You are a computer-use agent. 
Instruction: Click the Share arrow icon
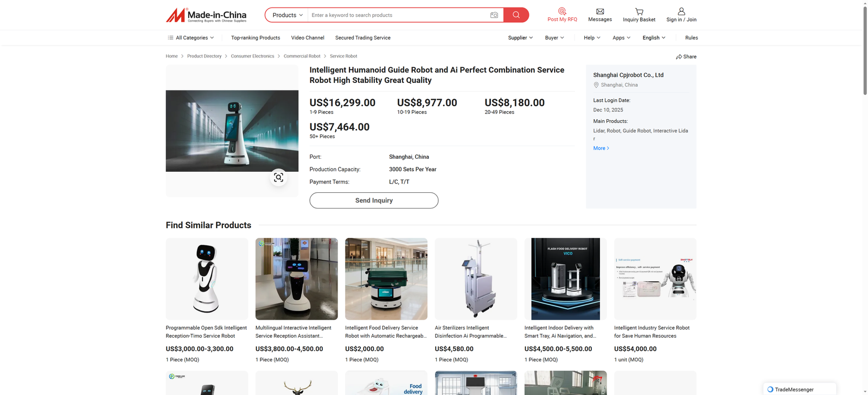[679, 57]
